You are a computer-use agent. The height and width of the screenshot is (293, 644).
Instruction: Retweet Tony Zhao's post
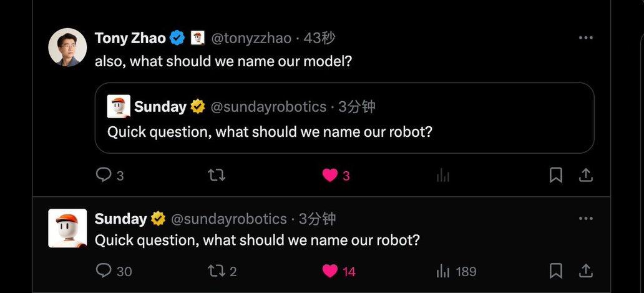pos(216,176)
